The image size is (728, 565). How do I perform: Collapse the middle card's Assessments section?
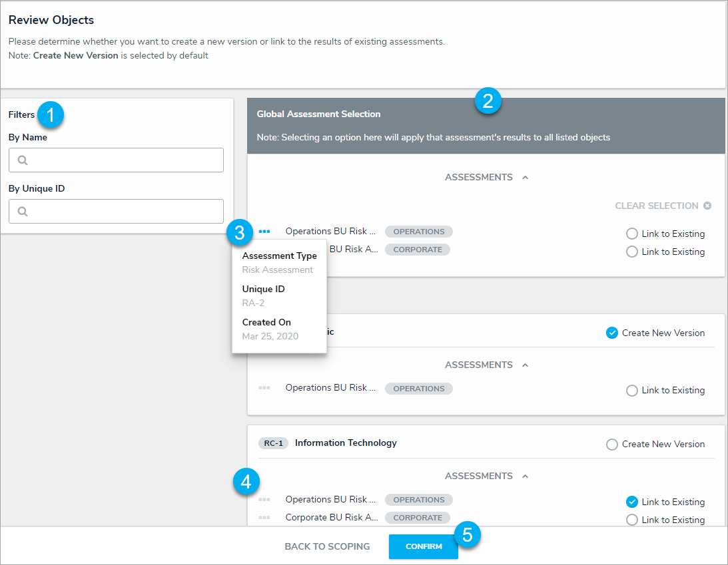[x=526, y=365]
